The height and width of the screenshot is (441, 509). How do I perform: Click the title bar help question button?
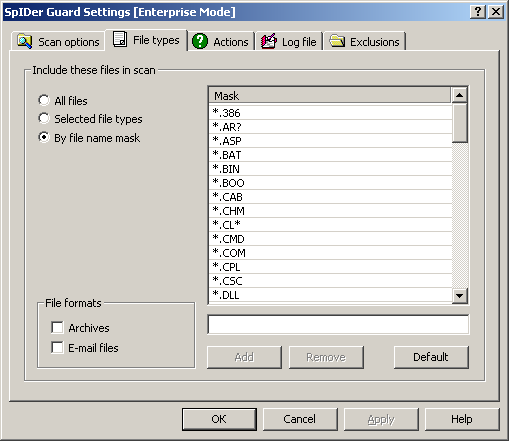(x=478, y=12)
